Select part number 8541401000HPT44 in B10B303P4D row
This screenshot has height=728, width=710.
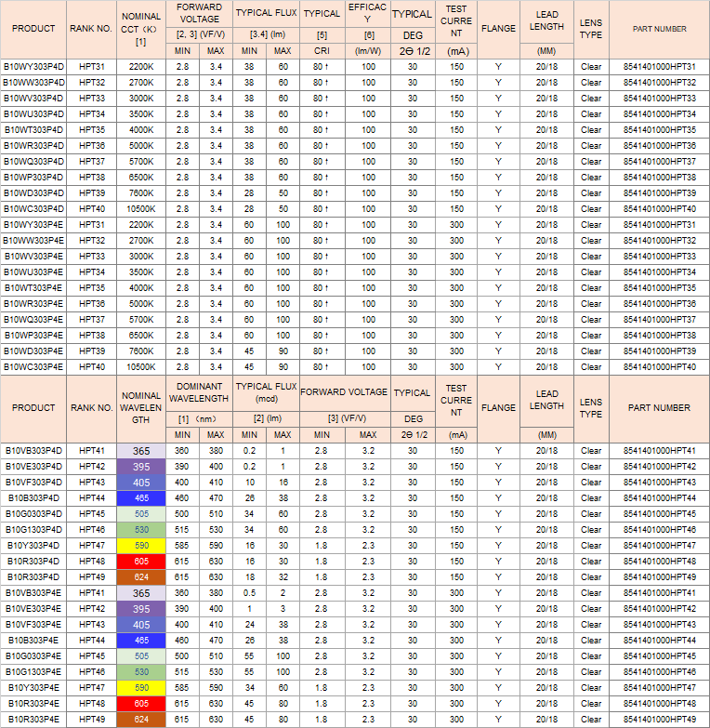click(x=660, y=498)
